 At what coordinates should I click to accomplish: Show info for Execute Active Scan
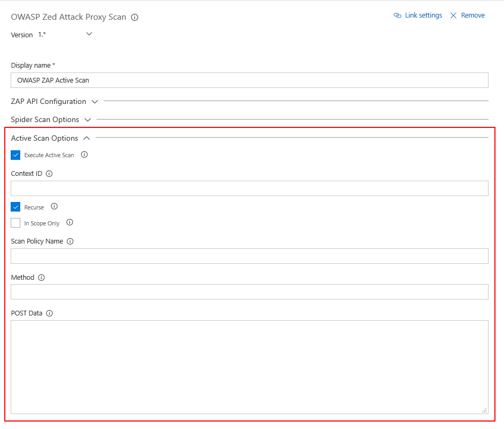(84, 155)
